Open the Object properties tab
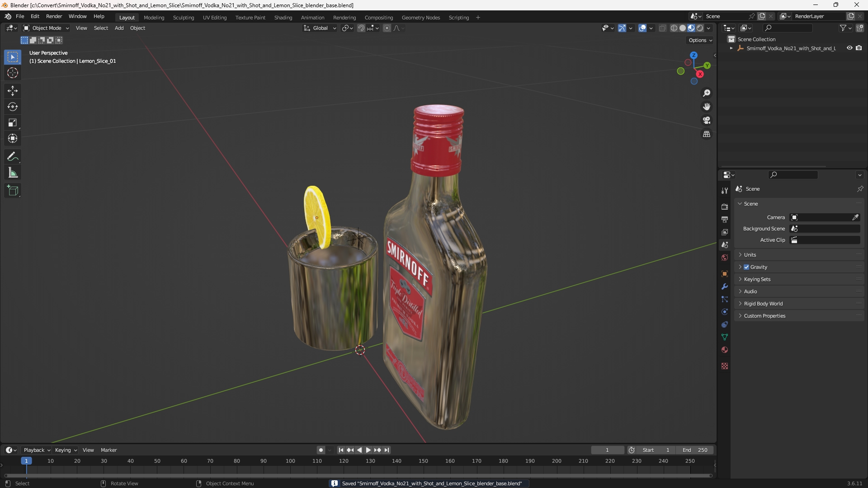 point(725,274)
